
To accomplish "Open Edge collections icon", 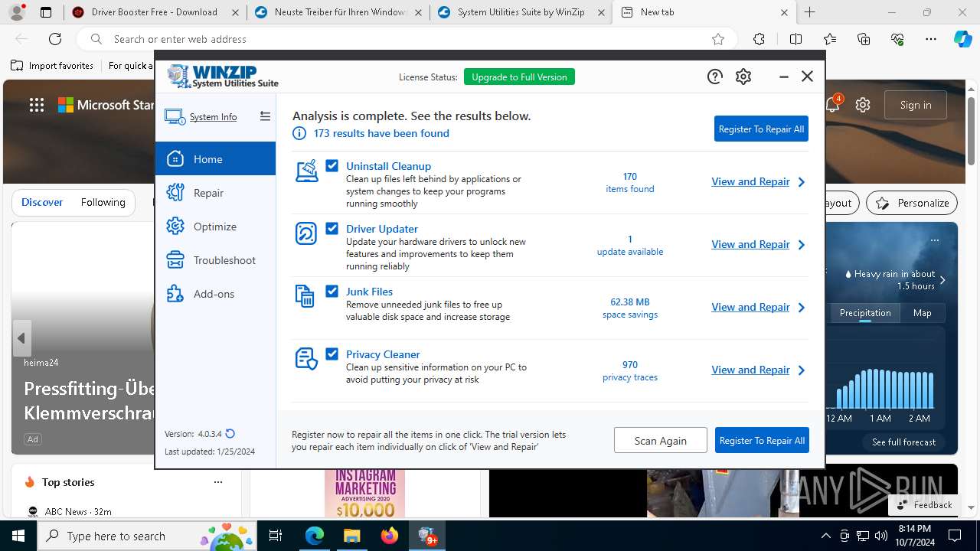I will [x=864, y=39].
